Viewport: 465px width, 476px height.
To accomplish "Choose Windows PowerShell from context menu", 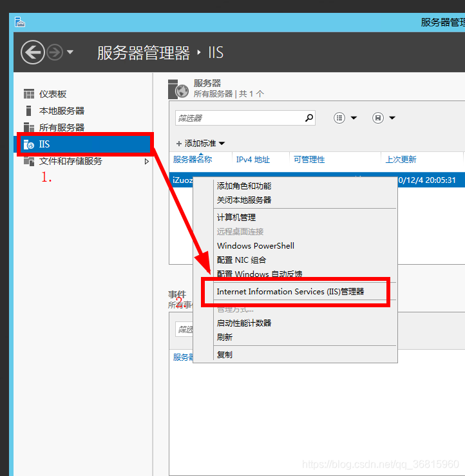I will click(x=256, y=245).
